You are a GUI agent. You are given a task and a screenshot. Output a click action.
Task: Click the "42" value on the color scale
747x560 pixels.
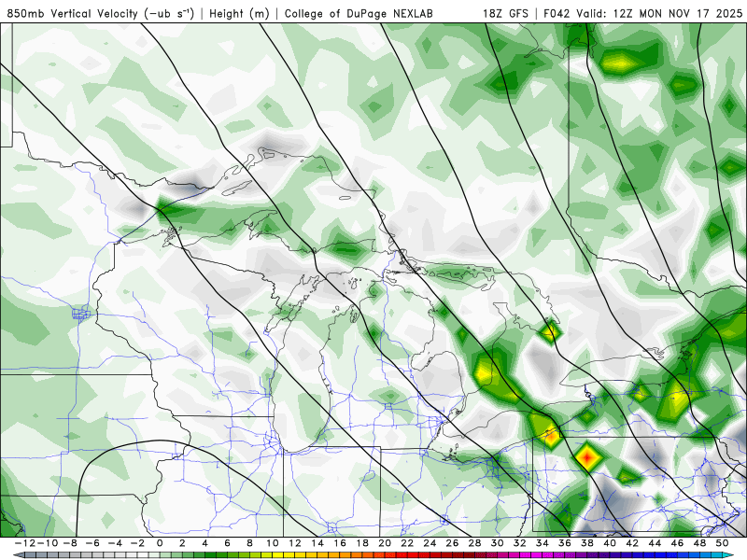(632, 543)
